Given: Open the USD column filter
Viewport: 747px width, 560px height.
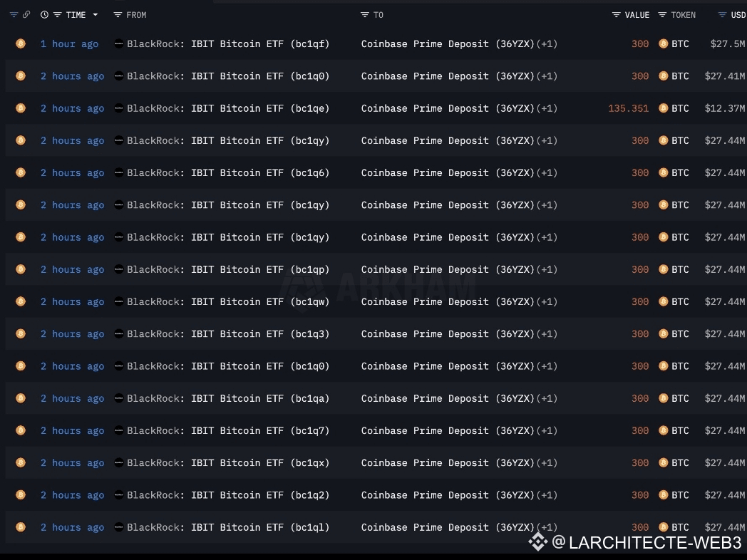Looking at the screenshot, I should point(722,15).
